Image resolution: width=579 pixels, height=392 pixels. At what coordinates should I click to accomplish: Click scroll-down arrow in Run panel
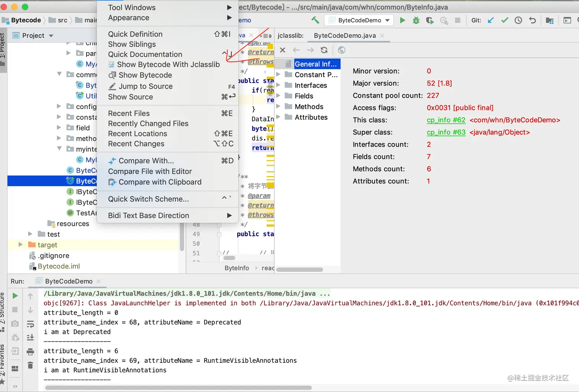click(x=31, y=310)
